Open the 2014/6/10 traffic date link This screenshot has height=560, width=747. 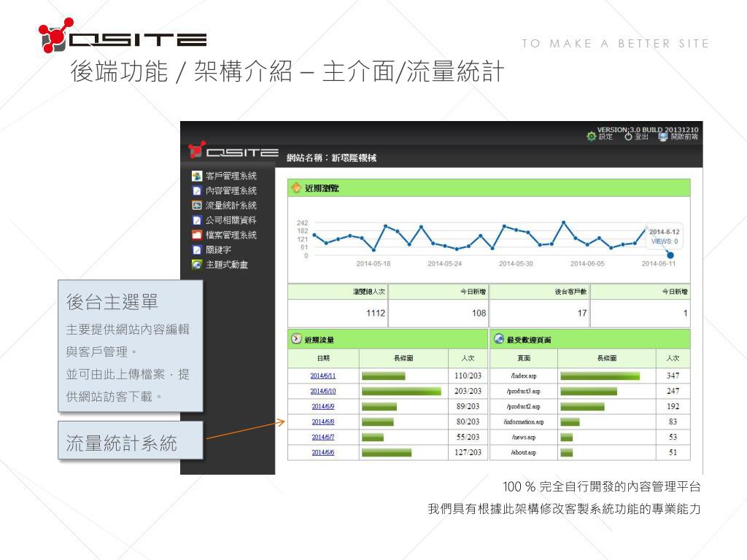click(323, 391)
